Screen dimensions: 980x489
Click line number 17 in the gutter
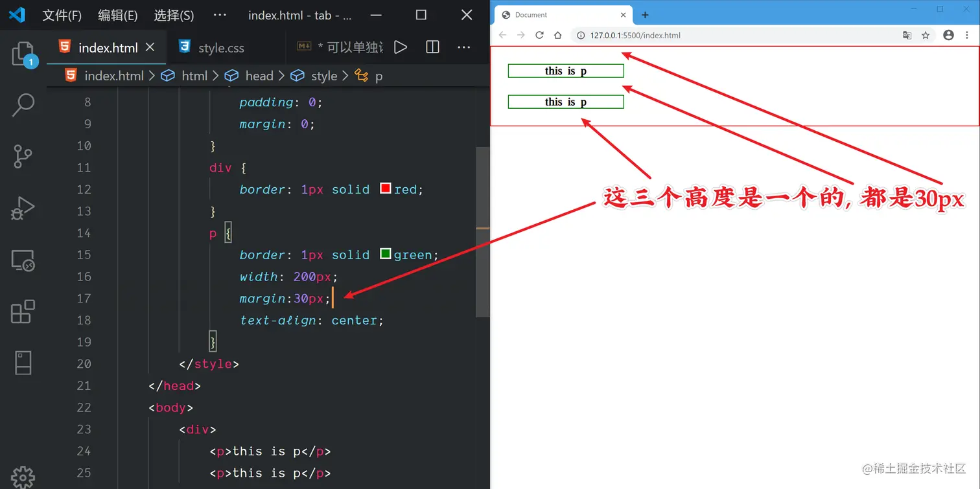[x=84, y=298]
